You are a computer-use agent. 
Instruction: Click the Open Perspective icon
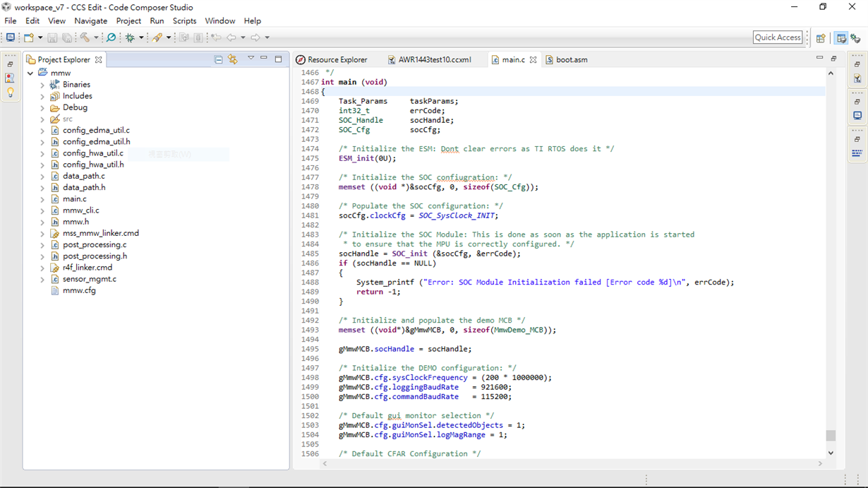pyautogui.click(x=821, y=38)
